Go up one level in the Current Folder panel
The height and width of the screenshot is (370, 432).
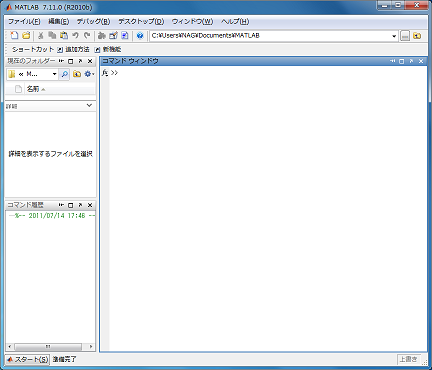pos(77,74)
